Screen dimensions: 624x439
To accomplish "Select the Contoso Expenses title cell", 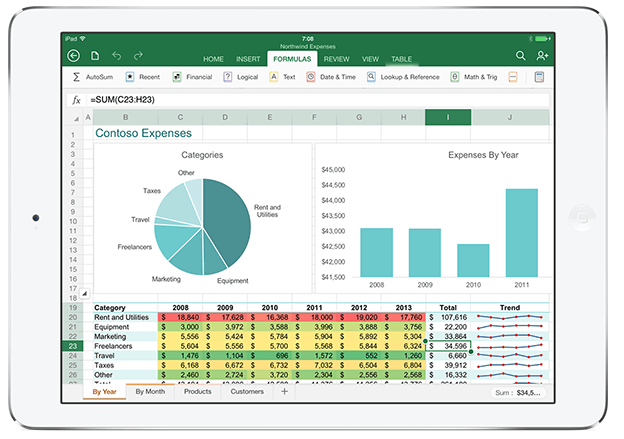I will [143, 133].
